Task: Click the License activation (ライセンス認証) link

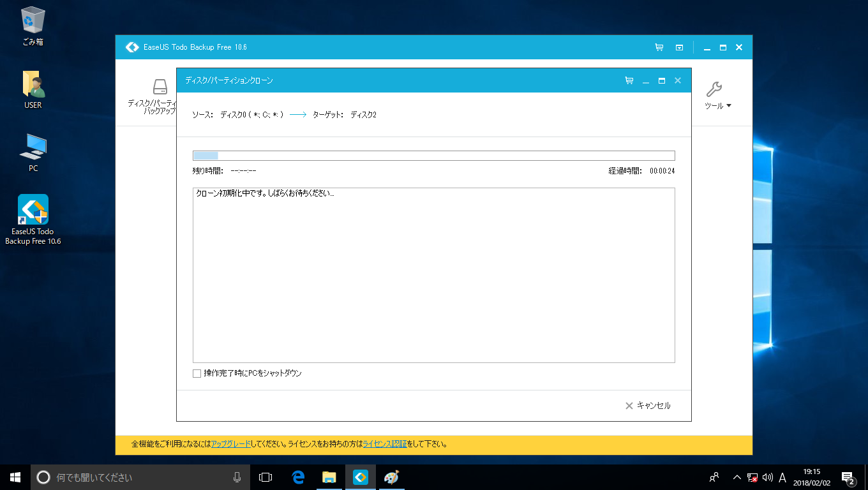Action: click(x=384, y=444)
